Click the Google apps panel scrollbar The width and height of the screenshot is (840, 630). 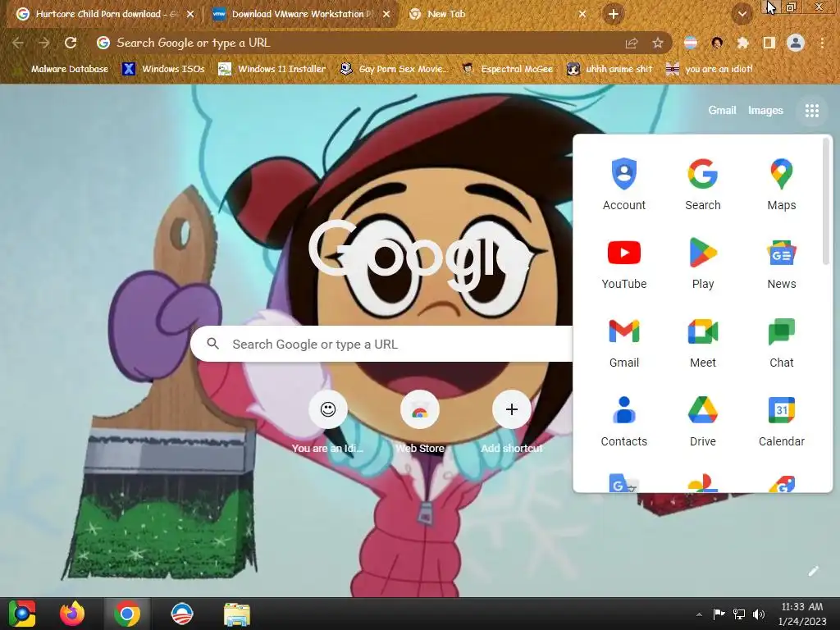pos(826,202)
